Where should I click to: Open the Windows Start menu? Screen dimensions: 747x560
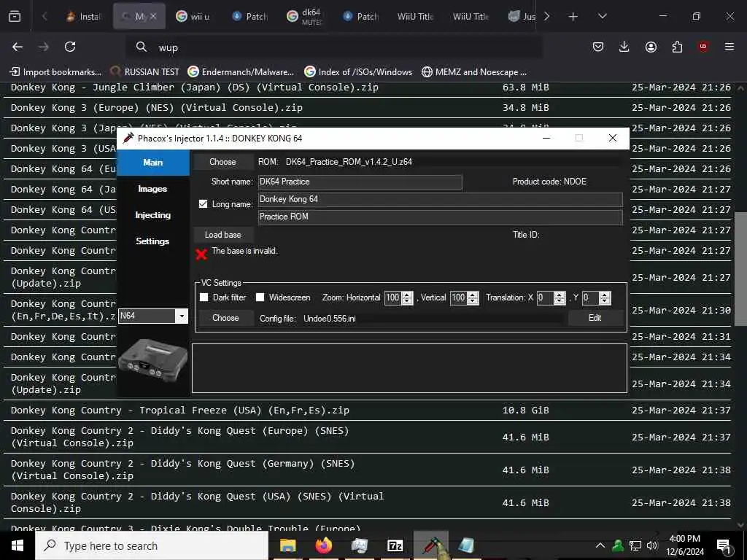pyautogui.click(x=18, y=545)
